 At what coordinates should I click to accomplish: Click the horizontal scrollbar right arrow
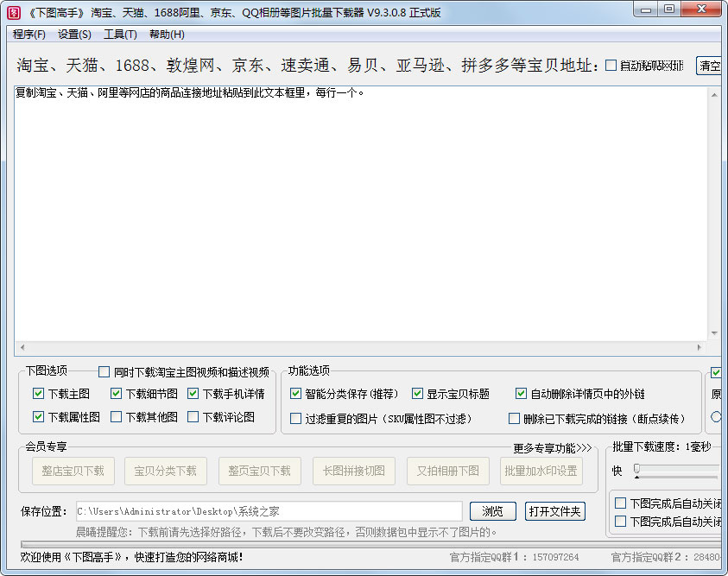700,346
